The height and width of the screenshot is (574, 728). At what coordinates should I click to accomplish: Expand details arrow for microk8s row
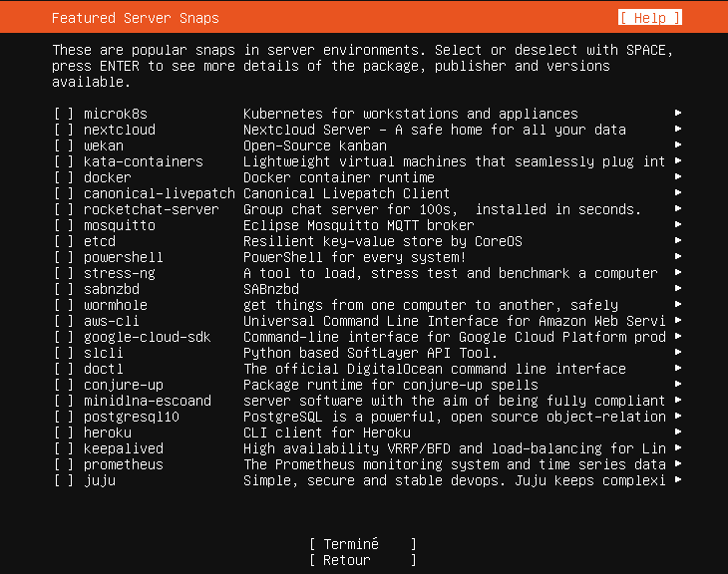[678, 113]
